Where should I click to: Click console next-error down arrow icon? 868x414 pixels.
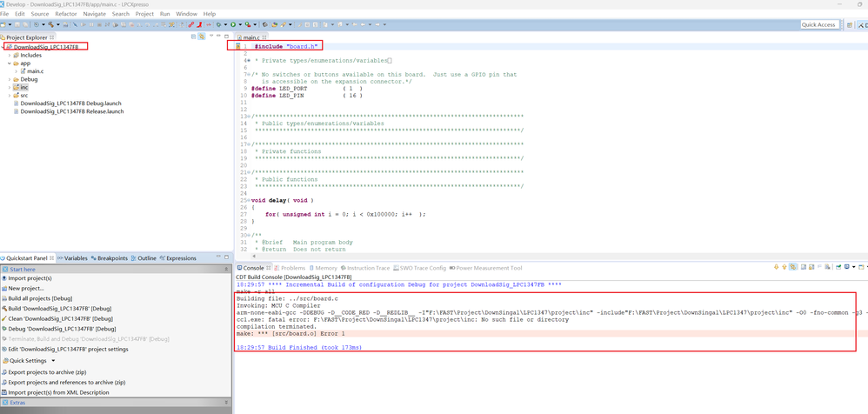click(776, 267)
